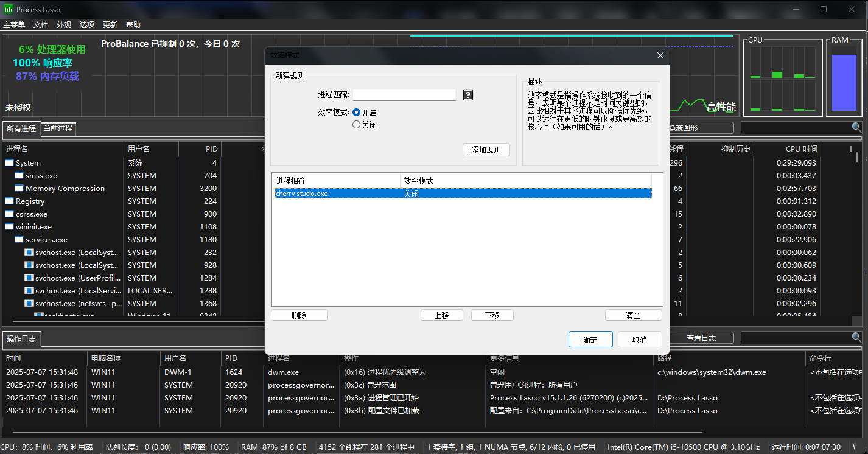Viewport: 868px width, 454px height.
Task: Sort by the 抑制历史 column header
Action: point(720,148)
